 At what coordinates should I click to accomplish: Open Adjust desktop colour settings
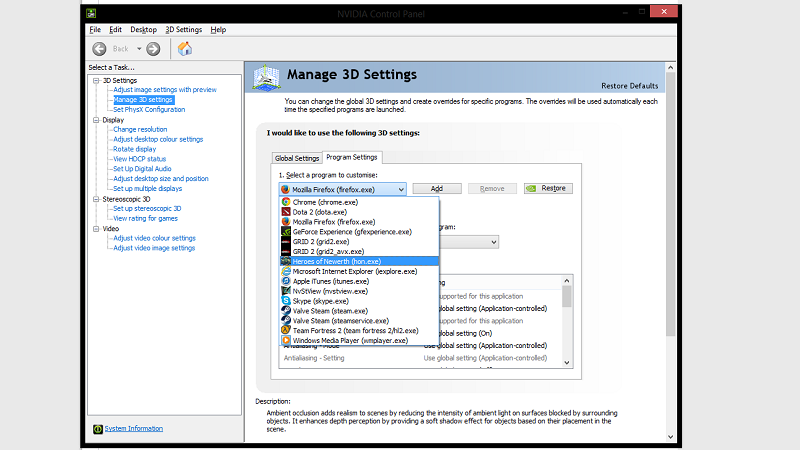point(158,139)
